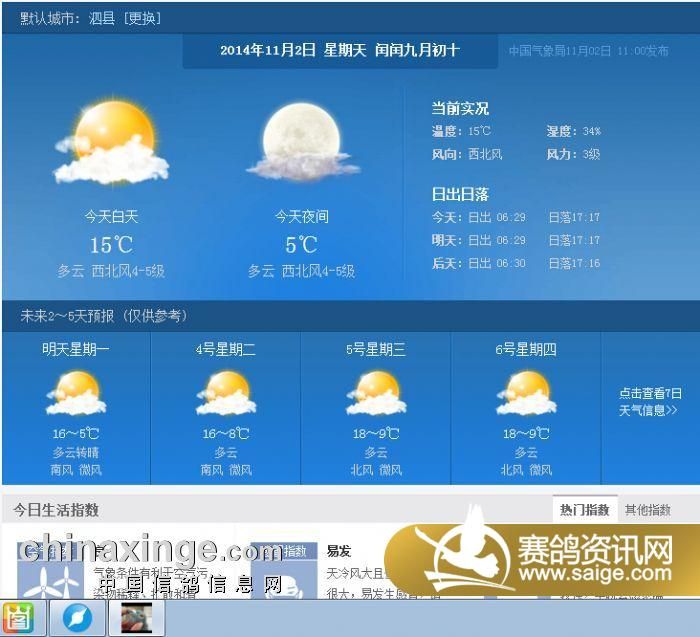Image resolution: width=700 pixels, height=637 pixels.
Task: Select the weather icon for 6号星期四
Action: coord(526,393)
